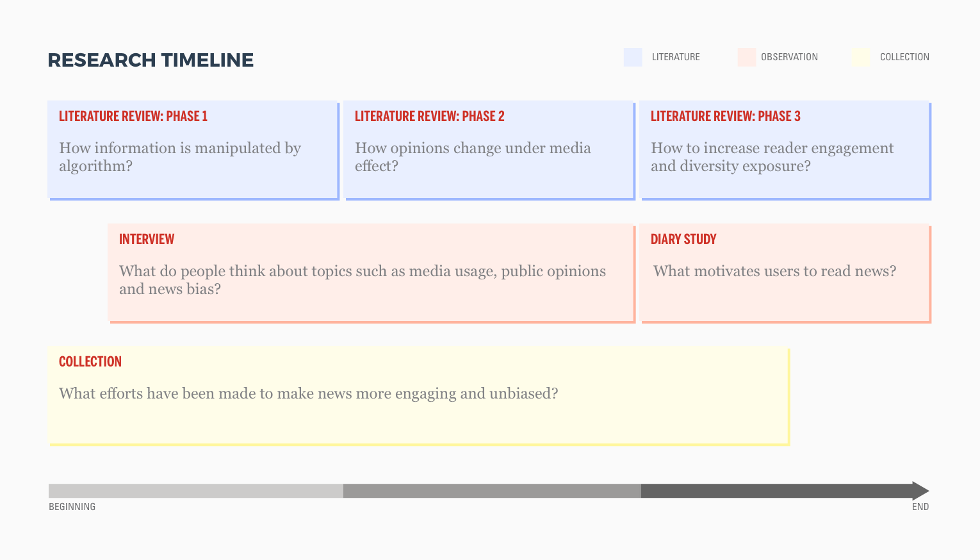This screenshot has width=980, height=560.
Task: Click the timeline arrowhead at the end
Action: [920, 491]
